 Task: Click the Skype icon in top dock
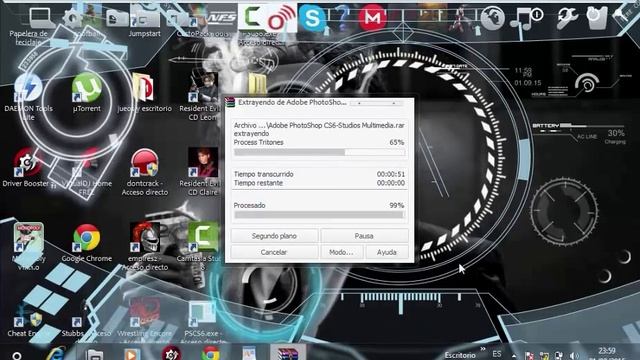tap(313, 18)
